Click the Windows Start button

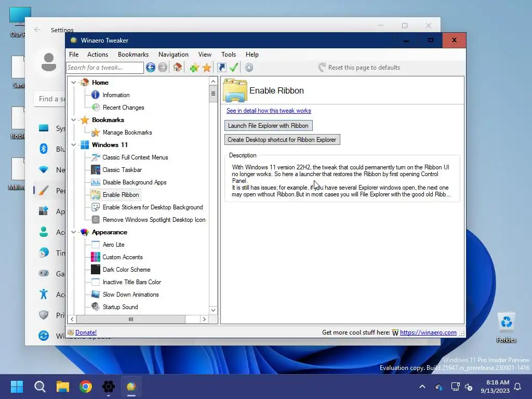pyautogui.click(x=17, y=387)
